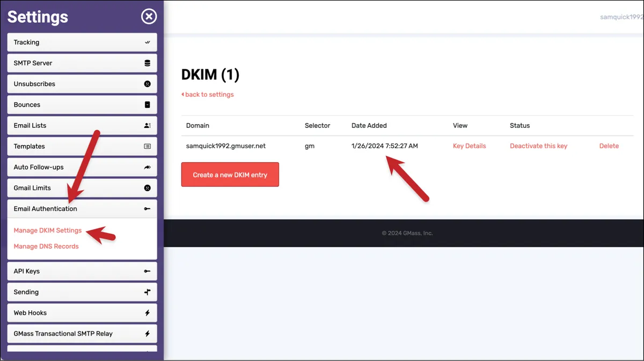Click the Selector column header
Image resolution: width=644 pixels, height=361 pixels.
point(318,126)
